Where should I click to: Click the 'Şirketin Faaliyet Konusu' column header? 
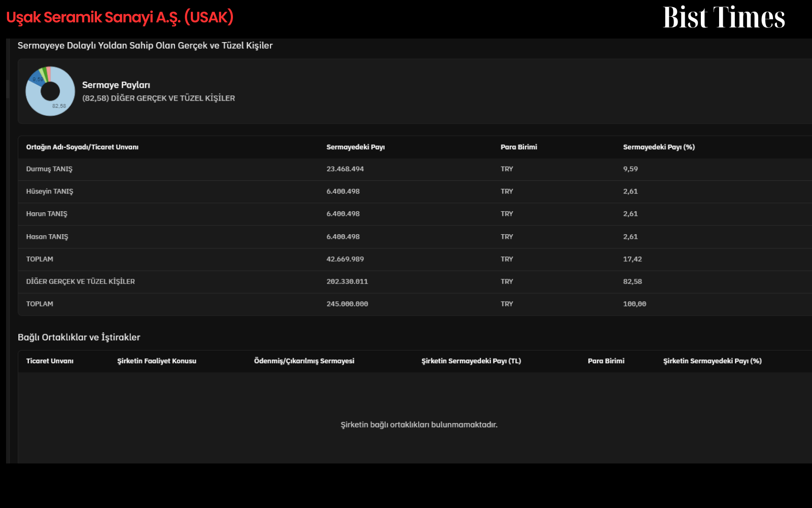pyautogui.click(x=157, y=361)
